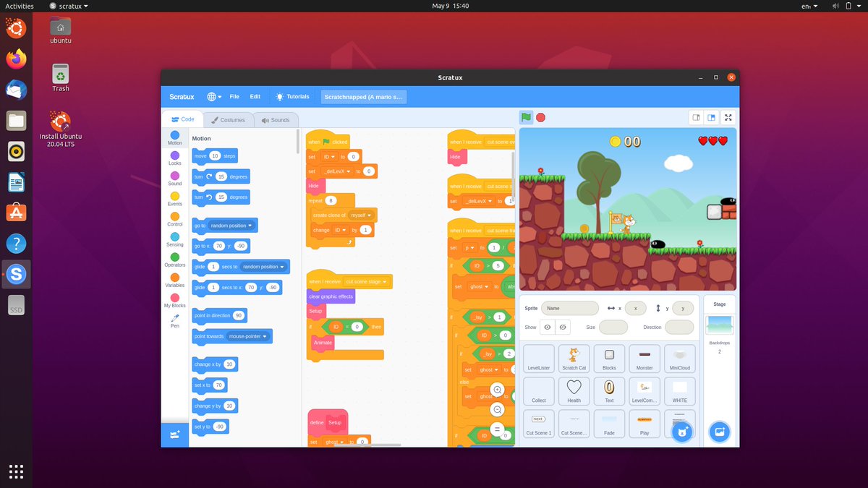Select the Cut Scene 1 sprite
This screenshot has width=868, height=488.
coord(539,424)
